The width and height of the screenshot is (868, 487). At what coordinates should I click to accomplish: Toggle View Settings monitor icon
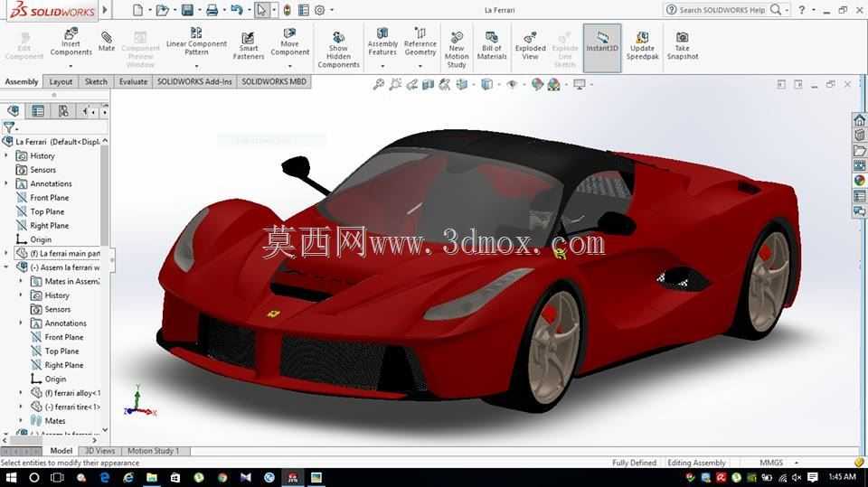click(579, 84)
